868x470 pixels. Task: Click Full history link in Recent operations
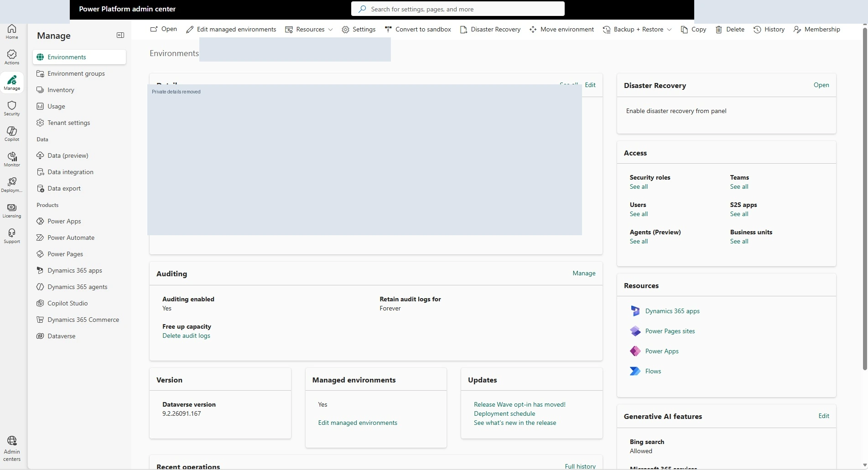point(580,466)
